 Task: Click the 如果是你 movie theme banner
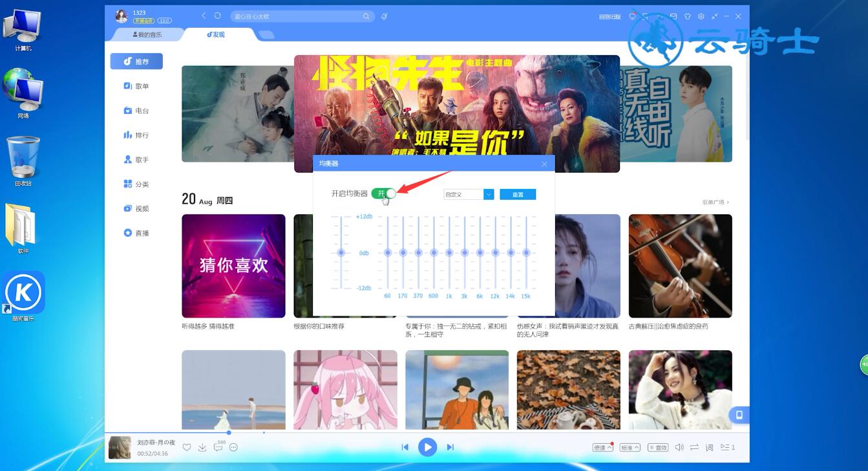pos(457,113)
